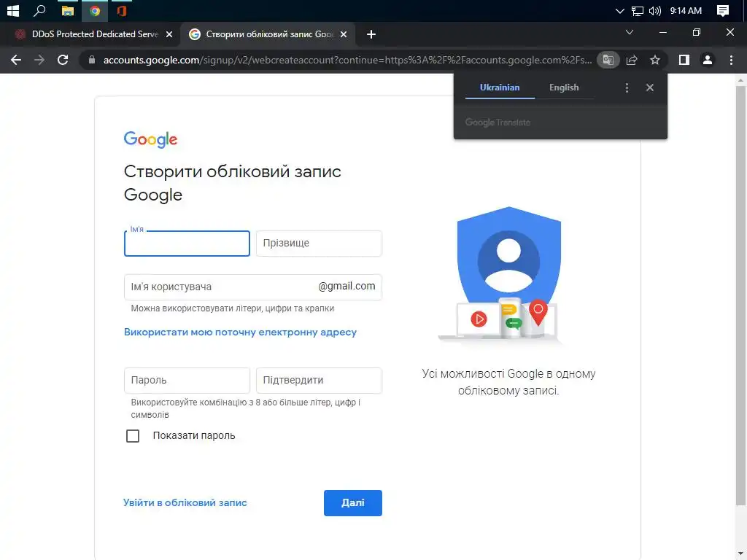Reload the page
747x560 pixels.
(63, 60)
